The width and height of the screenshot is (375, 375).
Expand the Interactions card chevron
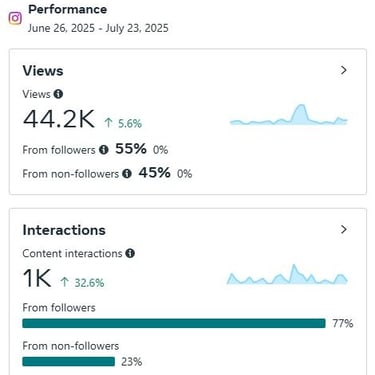[344, 229]
